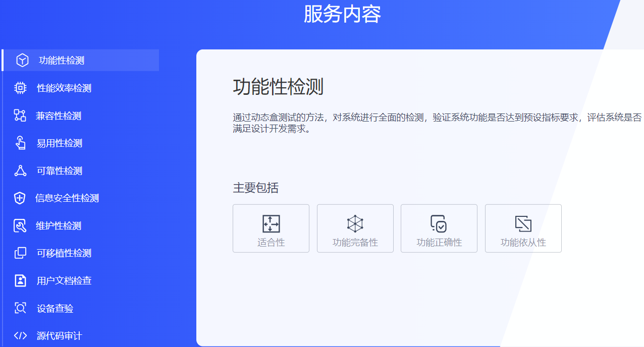
Task: Click the nodes icon beside 兼容性检测
Action: (20, 115)
